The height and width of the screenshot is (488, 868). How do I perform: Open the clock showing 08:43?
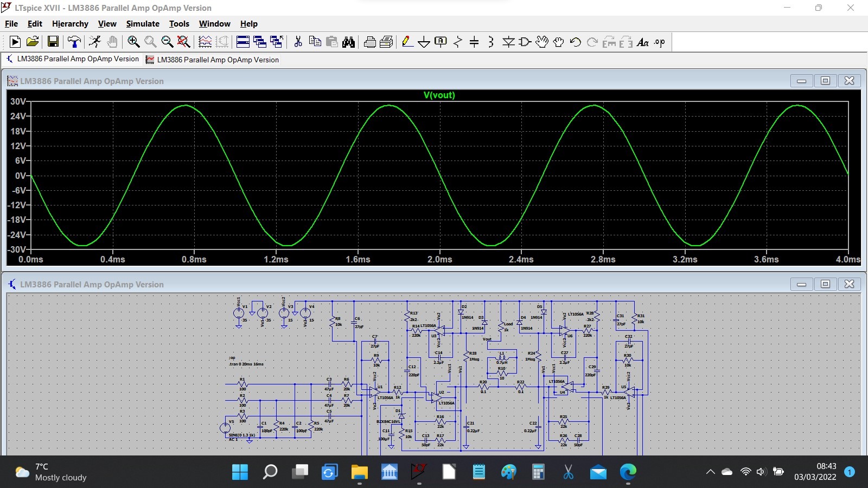click(815, 472)
